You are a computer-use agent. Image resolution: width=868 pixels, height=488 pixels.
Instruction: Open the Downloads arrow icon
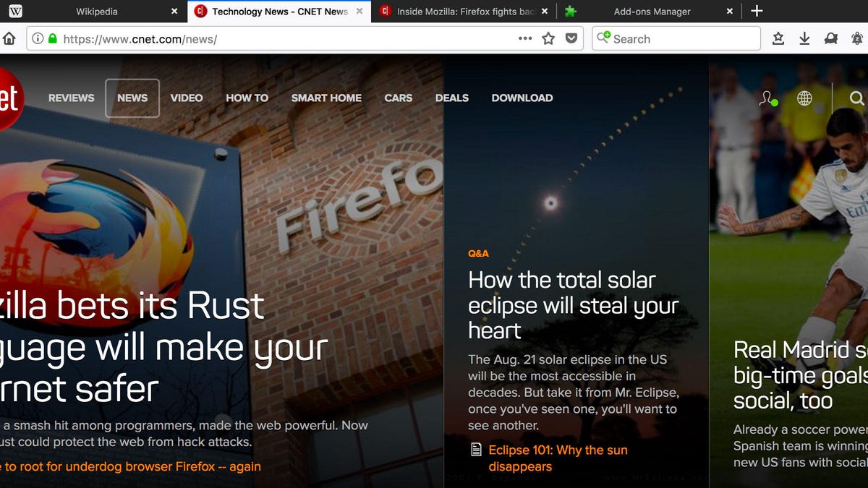(804, 38)
